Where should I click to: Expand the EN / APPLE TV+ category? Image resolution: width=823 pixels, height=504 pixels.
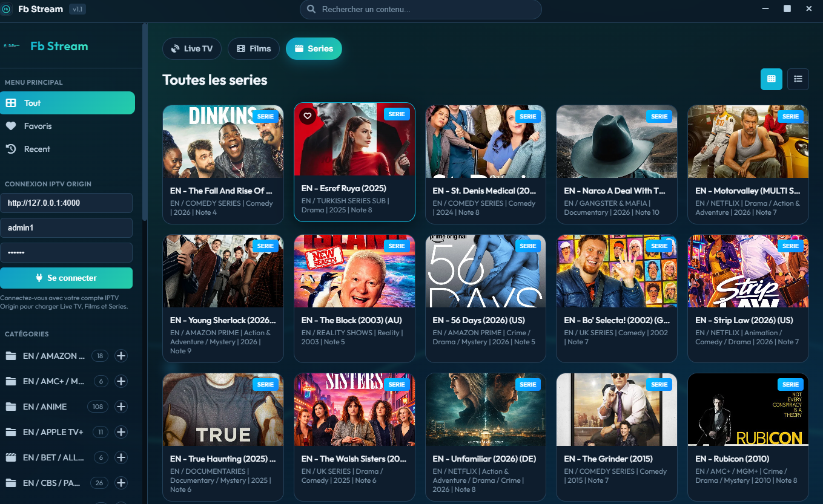click(121, 432)
